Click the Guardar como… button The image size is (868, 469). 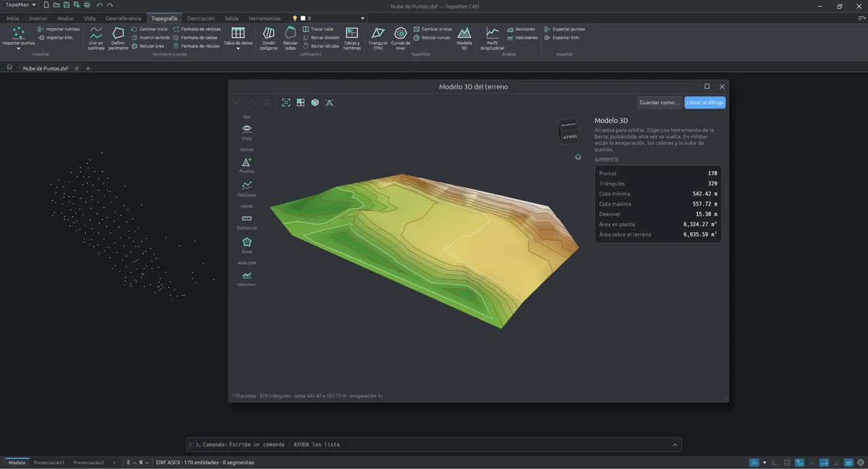click(659, 102)
